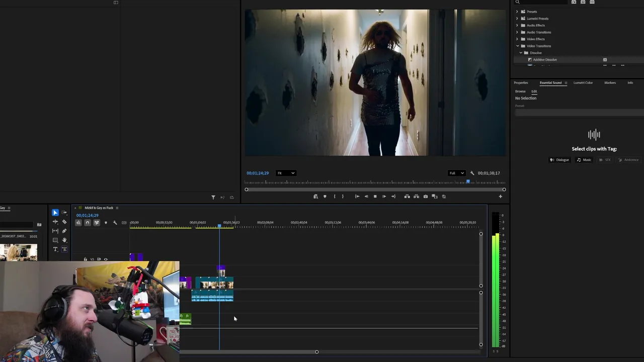Select the Hand tool
Image resolution: width=644 pixels, height=362 pixels.
click(x=64, y=240)
